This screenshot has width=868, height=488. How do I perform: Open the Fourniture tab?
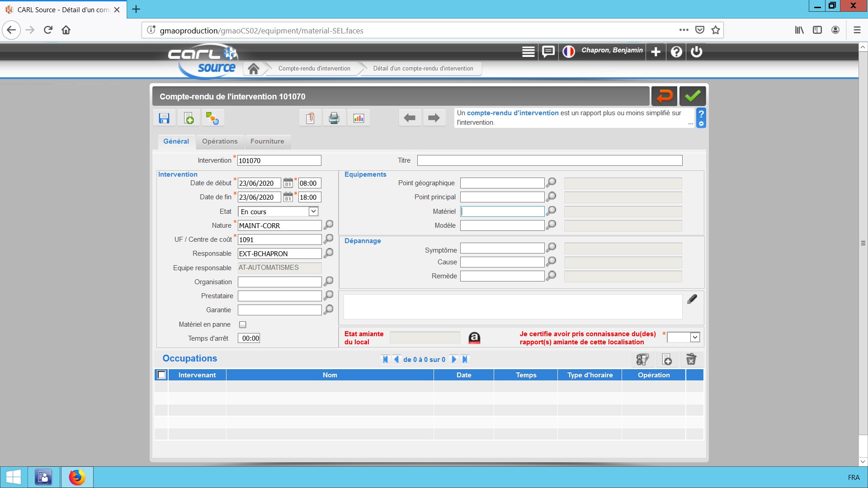click(x=267, y=141)
